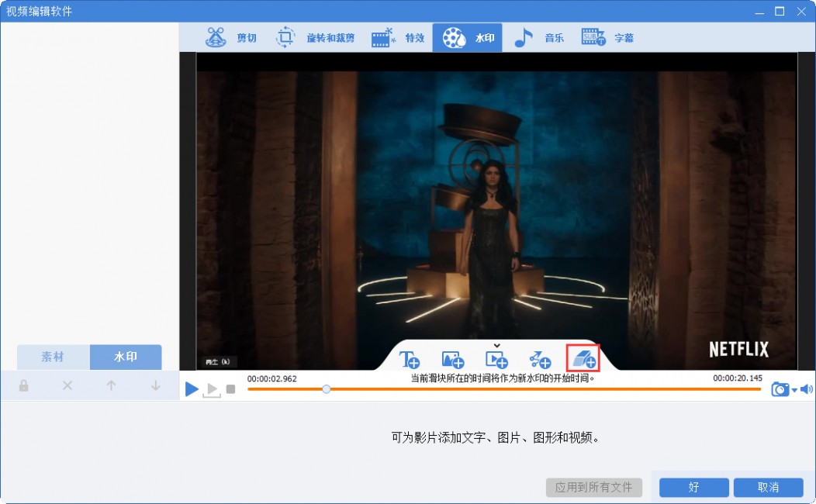The height and width of the screenshot is (504, 816).
Task: Add a video watermark icon
Action: click(496, 360)
